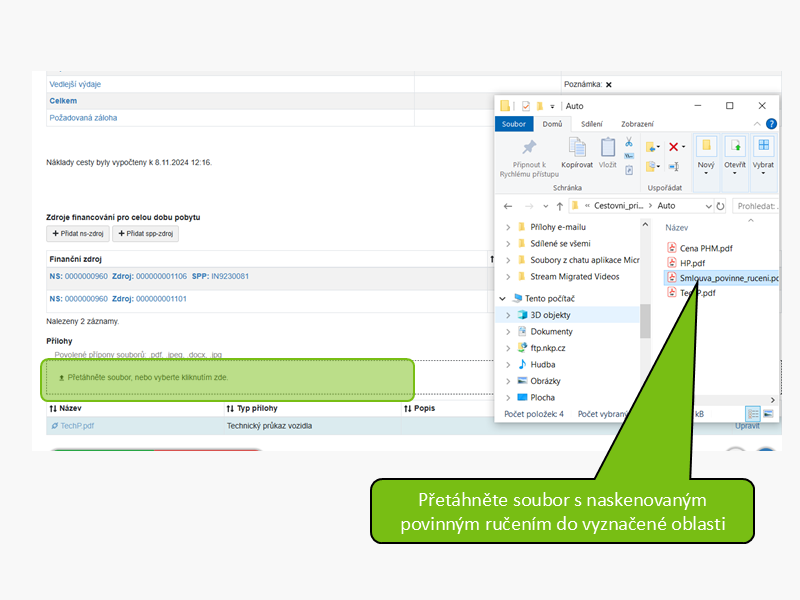Open the Soubor tab
800x600 pixels.
click(514, 124)
